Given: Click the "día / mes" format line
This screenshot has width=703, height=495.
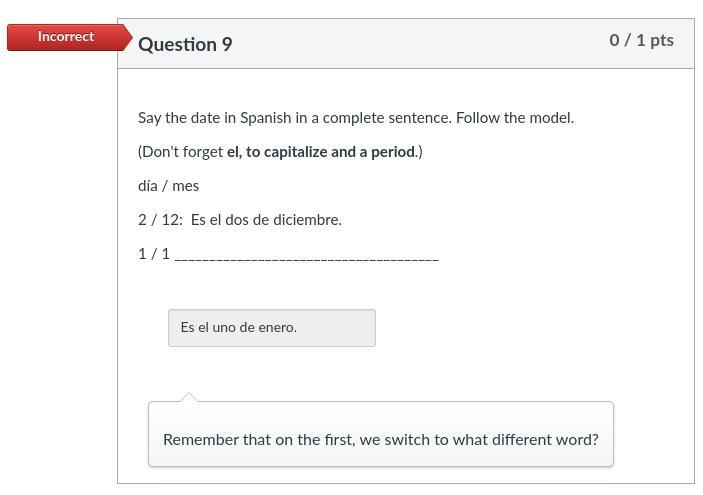Looking at the screenshot, I should [x=168, y=186].
